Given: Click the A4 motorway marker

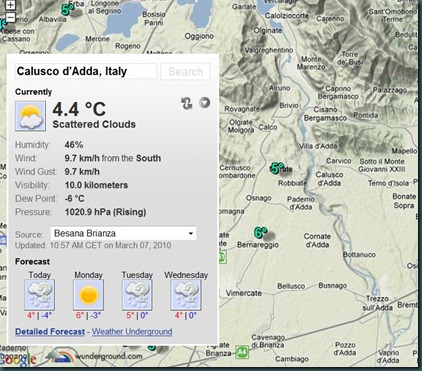Looking at the screenshot, I should pyautogui.click(x=242, y=352).
